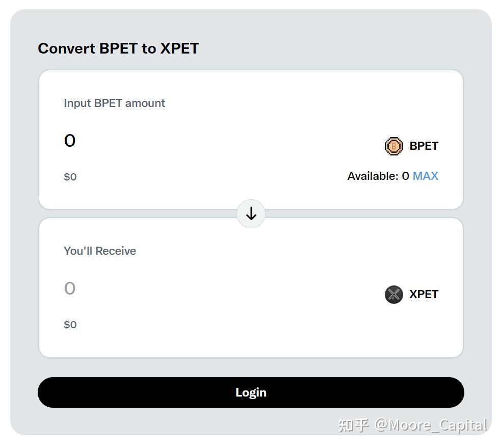Click the Convert BPET to XPET heading

118,48
